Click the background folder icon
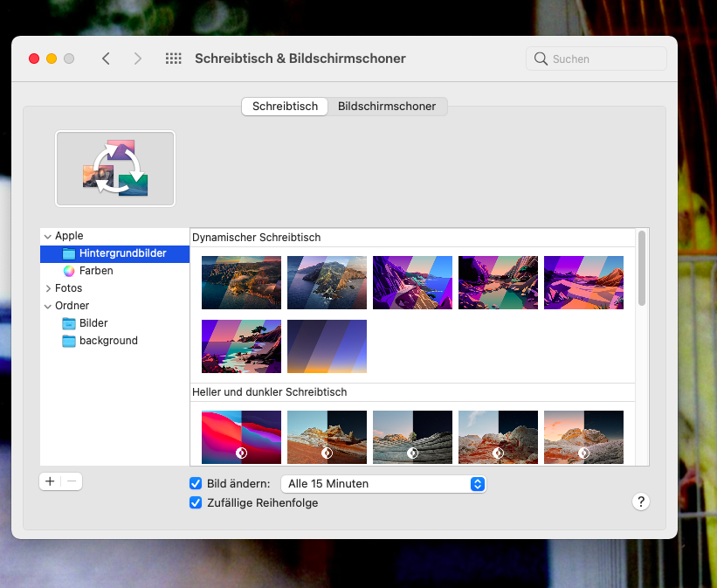The width and height of the screenshot is (717, 588). click(x=69, y=341)
